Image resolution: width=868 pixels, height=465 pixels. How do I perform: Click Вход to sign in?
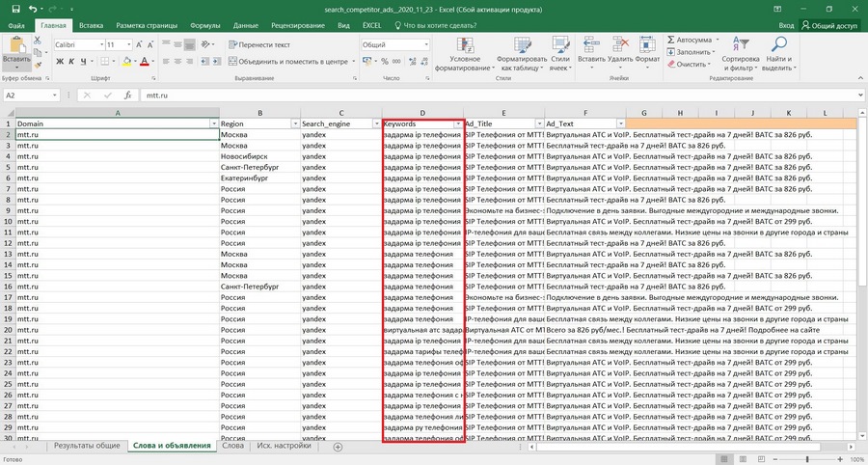(786, 24)
